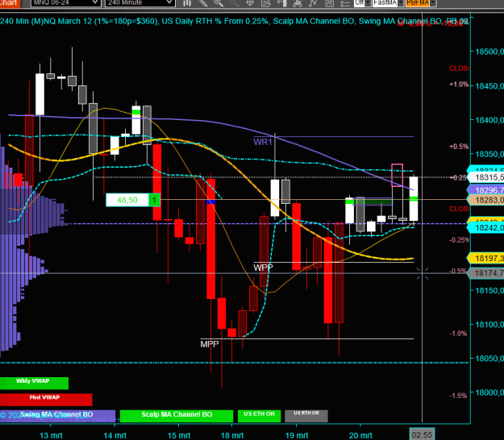Viewport: 504px width, 440px height.
Task: Click the +1.0% percent level label
Action: (x=459, y=85)
